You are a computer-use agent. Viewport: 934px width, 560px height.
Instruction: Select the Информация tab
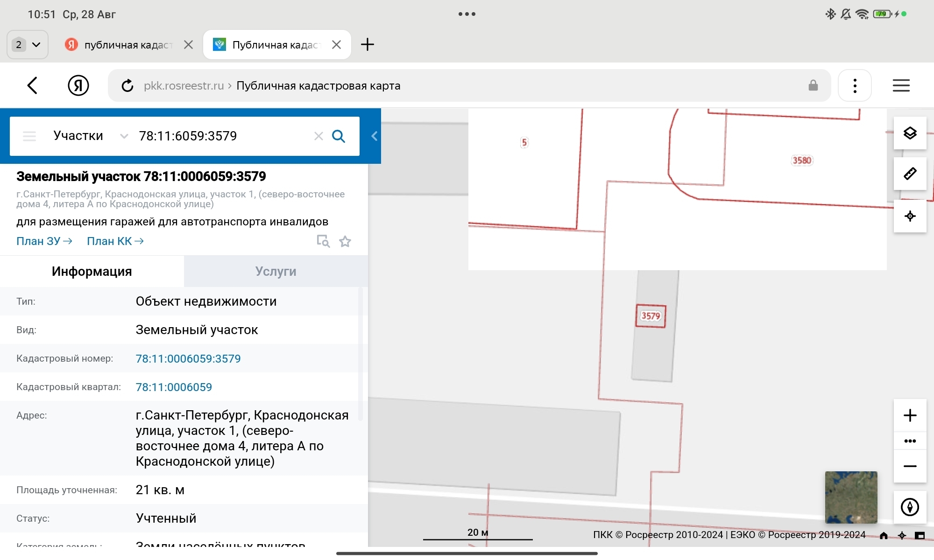[92, 272]
